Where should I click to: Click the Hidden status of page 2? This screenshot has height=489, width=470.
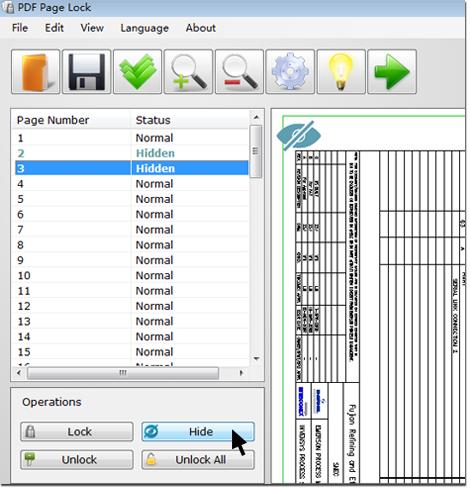(x=155, y=153)
